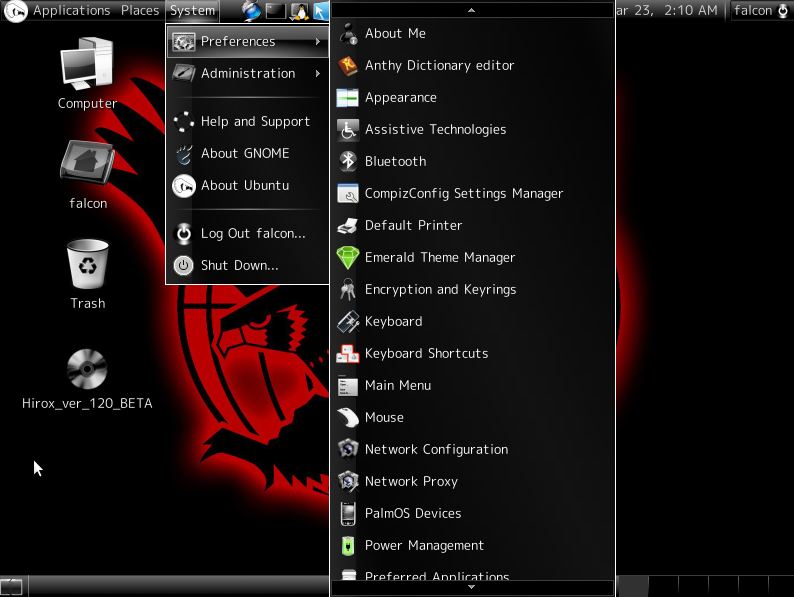
Task: Open the Places menu
Action: [x=140, y=11]
